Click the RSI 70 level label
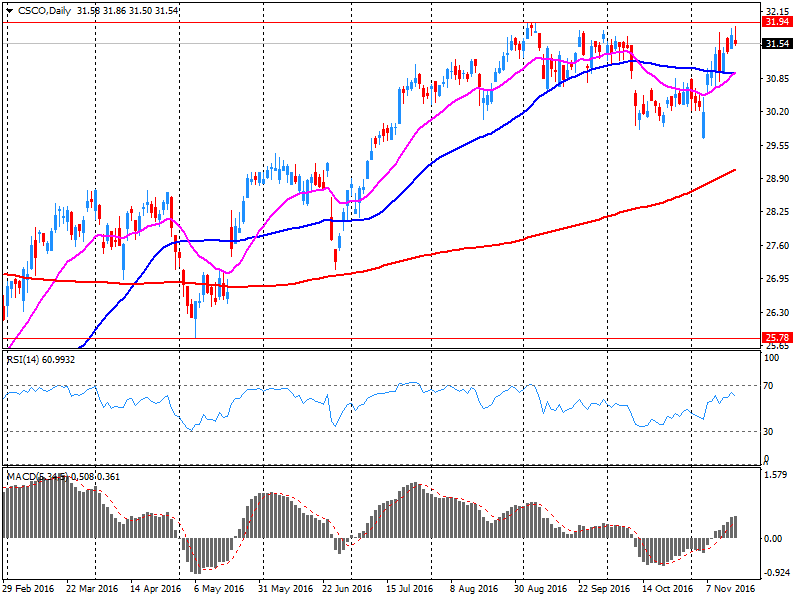Image resolution: width=800 pixels, height=600 pixels. (x=768, y=386)
